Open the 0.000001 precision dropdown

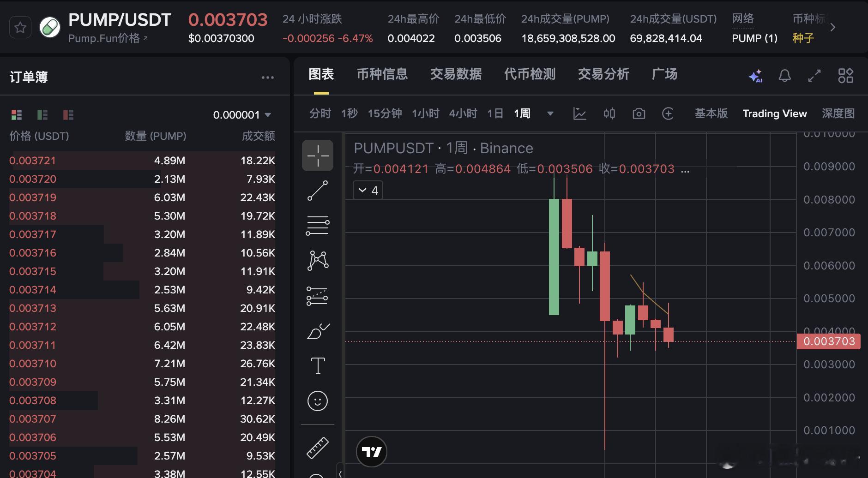(241, 114)
